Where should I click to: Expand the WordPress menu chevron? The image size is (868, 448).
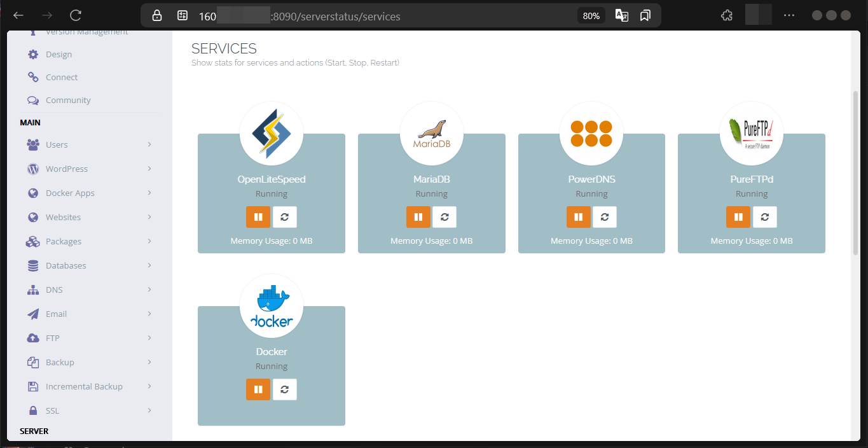tap(149, 169)
